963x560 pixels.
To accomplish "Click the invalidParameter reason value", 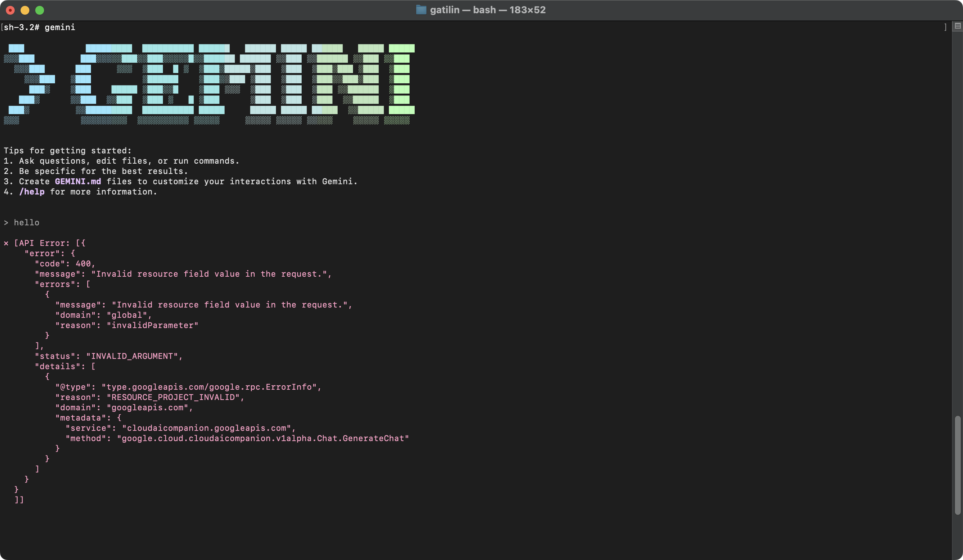I will (152, 326).
